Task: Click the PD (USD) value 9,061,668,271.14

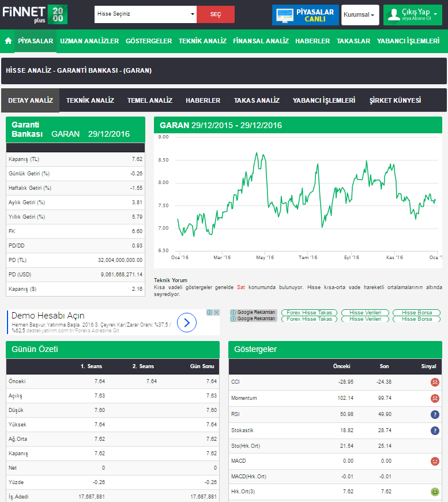Action: (121, 275)
